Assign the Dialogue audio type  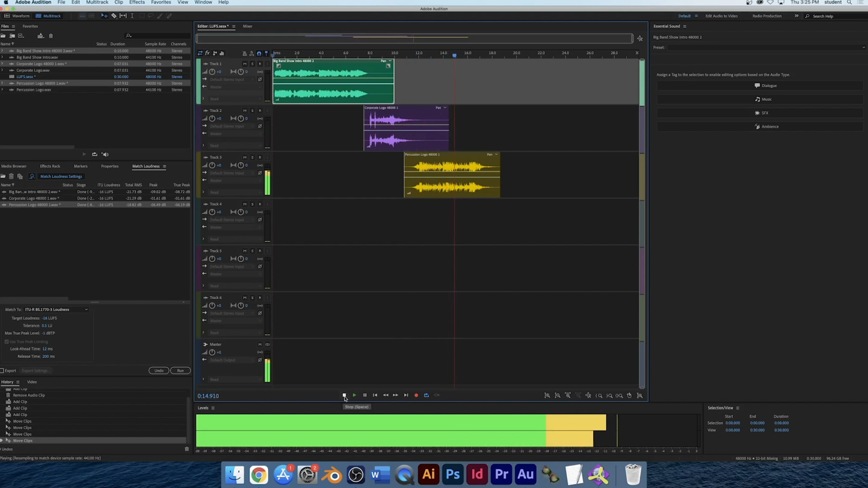click(x=765, y=86)
